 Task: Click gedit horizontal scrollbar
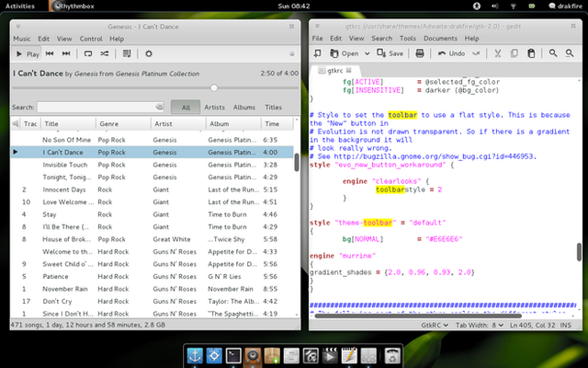(417, 316)
